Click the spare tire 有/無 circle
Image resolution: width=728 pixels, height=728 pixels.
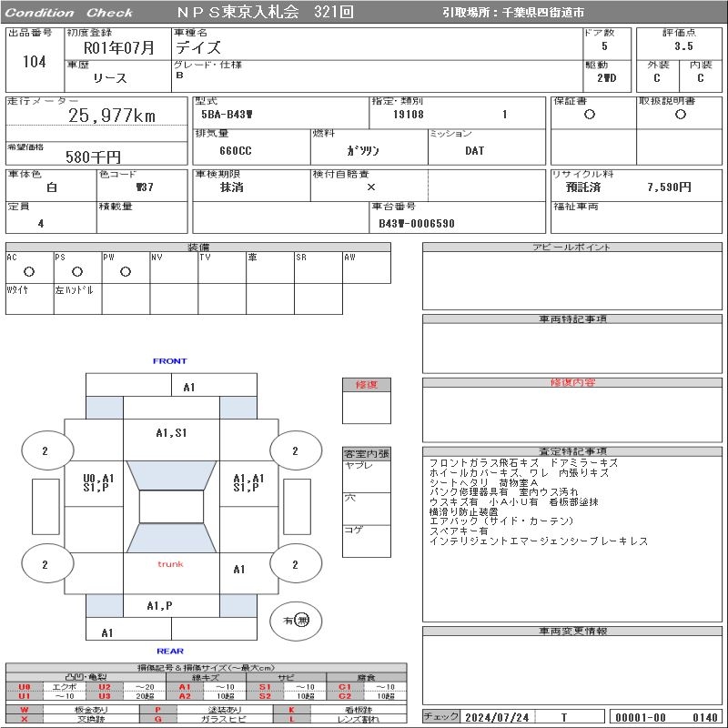point(296,621)
